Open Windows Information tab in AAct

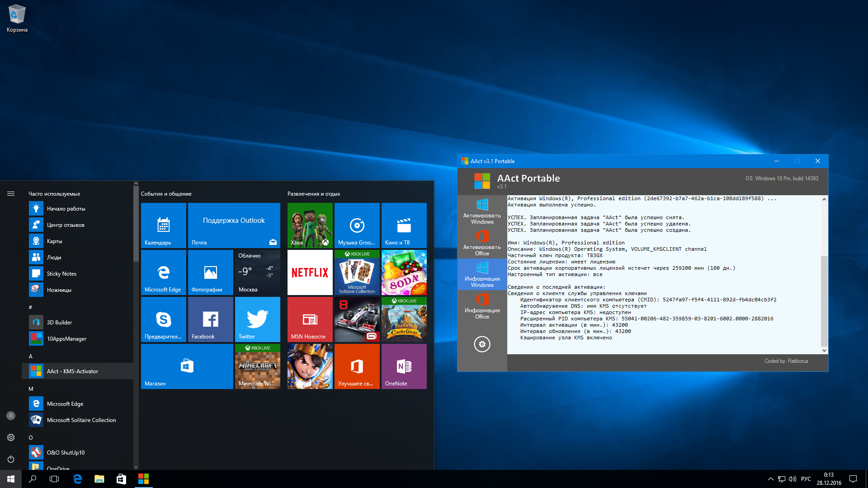(x=482, y=274)
